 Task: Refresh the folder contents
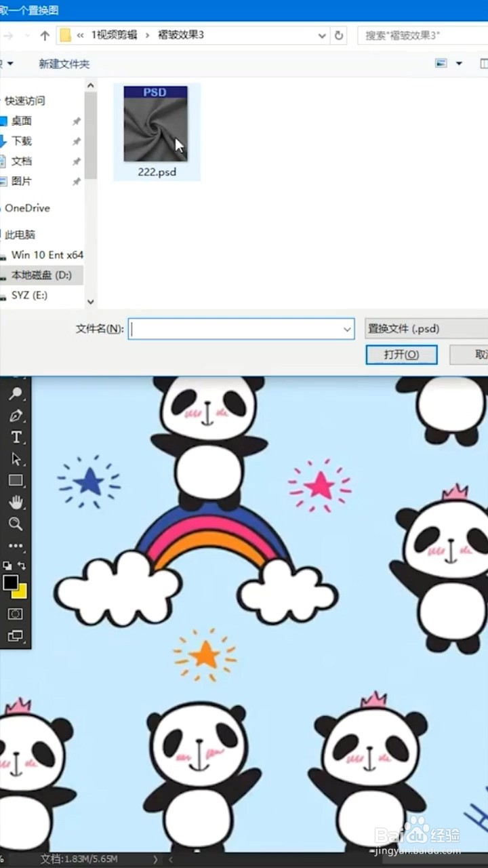point(339,35)
